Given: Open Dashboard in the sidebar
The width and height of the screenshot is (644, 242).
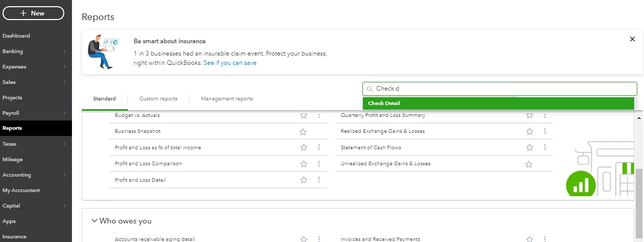Looking at the screenshot, I should (x=16, y=36).
